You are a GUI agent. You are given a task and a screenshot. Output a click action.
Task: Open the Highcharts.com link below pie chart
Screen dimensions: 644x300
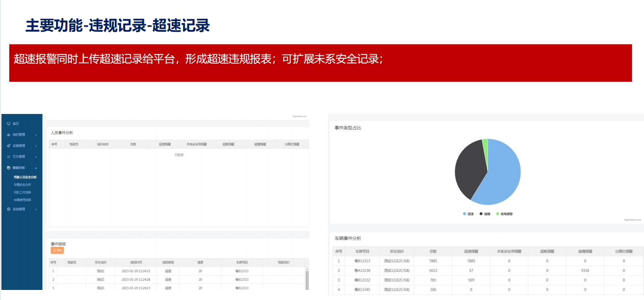point(632,220)
